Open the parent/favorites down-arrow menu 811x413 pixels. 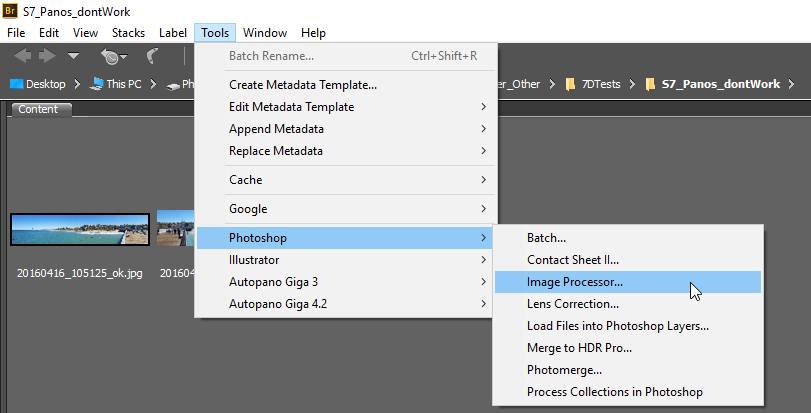[x=74, y=55]
